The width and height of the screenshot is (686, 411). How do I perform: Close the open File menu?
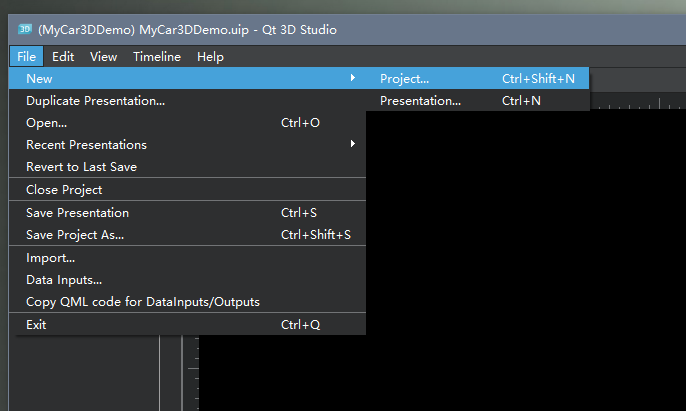[26, 56]
